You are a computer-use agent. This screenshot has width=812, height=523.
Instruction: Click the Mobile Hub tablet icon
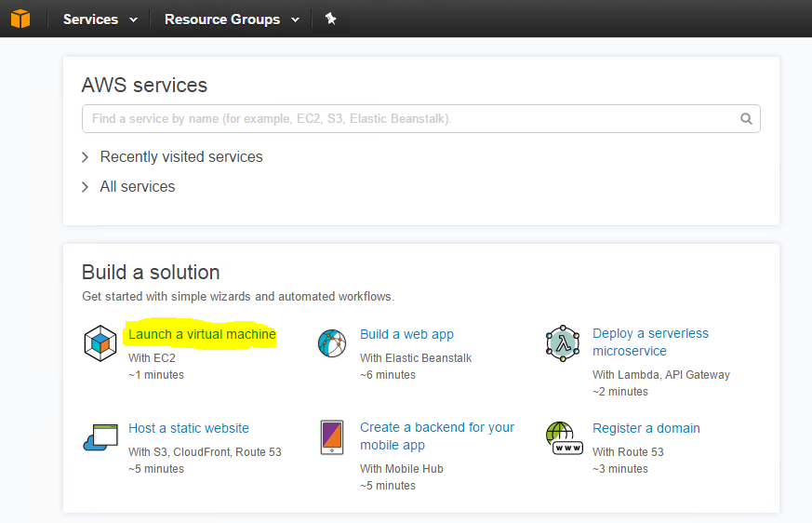pyautogui.click(x=332, y=437)
